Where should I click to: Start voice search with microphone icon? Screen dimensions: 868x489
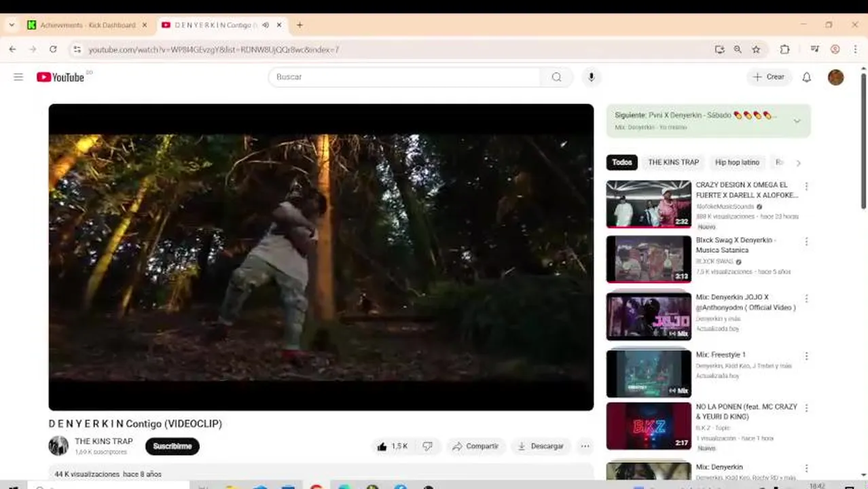point(592,77)
